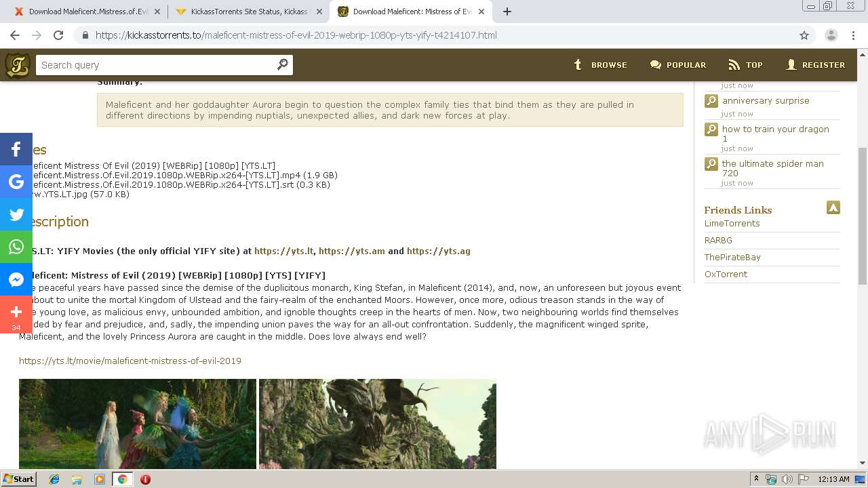This screenshot has height=488, width=868.
Task: Click search icon beside the ultimate spider man
Action: coord(711,164)
